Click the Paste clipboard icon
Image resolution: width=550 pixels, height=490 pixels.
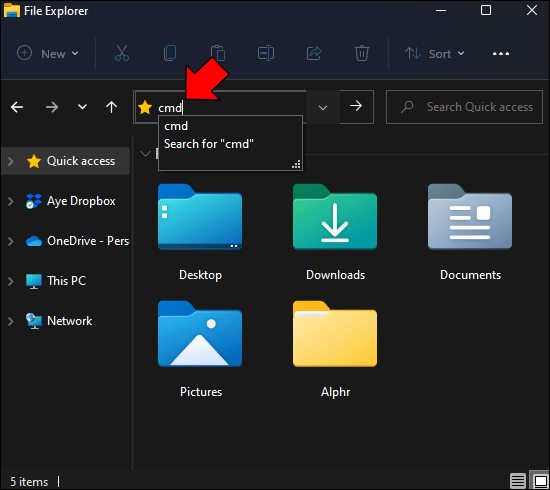(218, 53)
